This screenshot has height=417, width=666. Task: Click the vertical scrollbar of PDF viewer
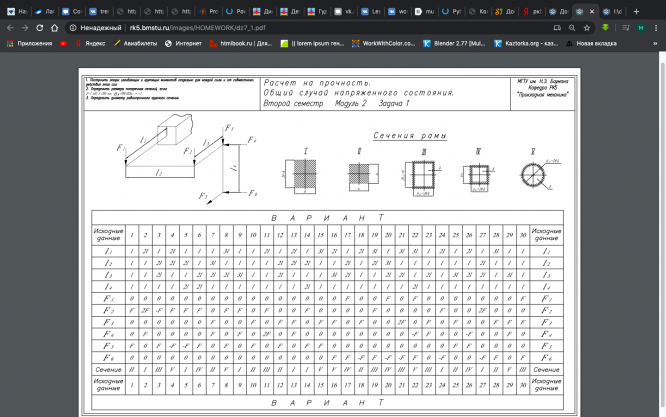tap(662, 234)
